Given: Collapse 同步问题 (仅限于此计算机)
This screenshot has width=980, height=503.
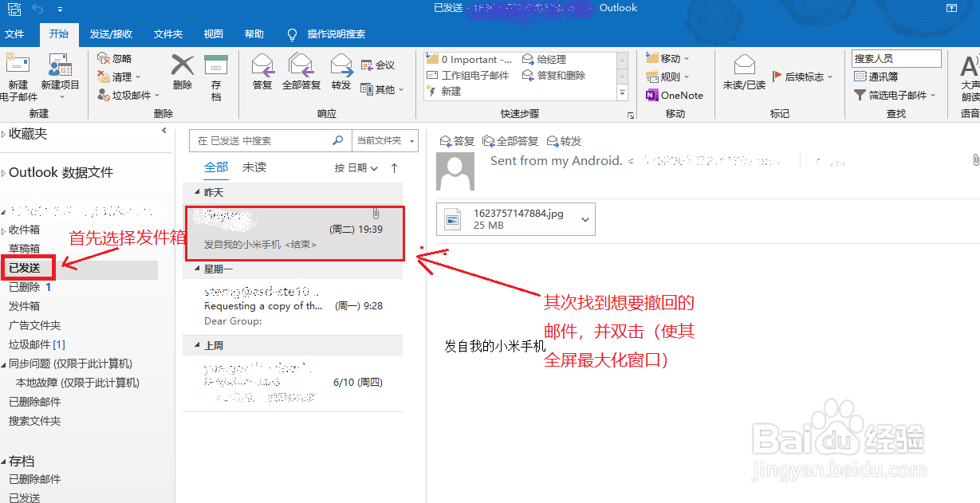Looking at the screenshot, I should coord(4,363).
